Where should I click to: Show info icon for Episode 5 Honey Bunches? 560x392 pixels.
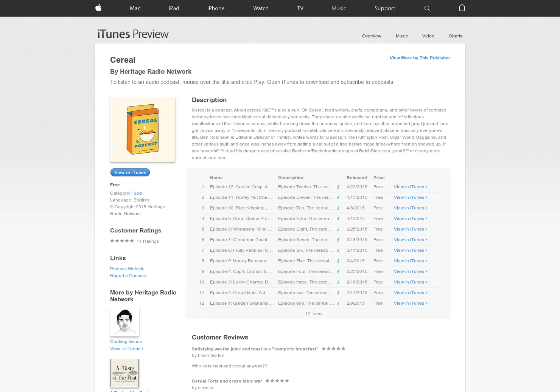point(338,261)
